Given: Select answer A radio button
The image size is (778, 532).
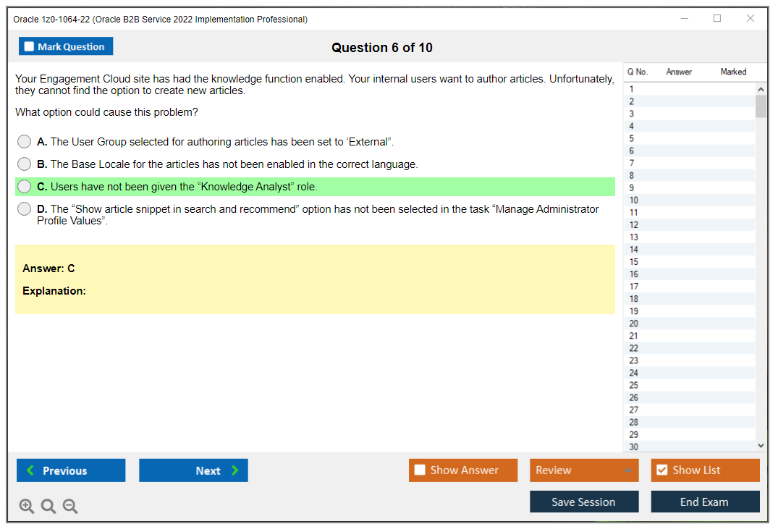Looking at the screenshot, I should 25,142.
